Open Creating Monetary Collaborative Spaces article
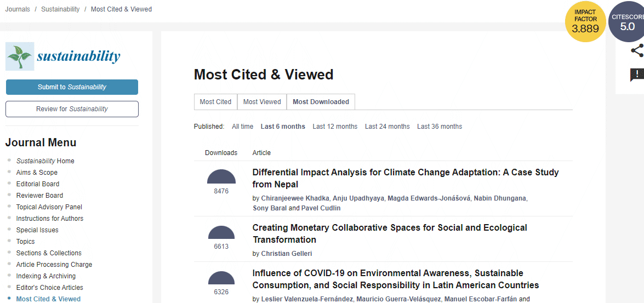The height and width of the screenshot is (303, 644). [390, 233]
